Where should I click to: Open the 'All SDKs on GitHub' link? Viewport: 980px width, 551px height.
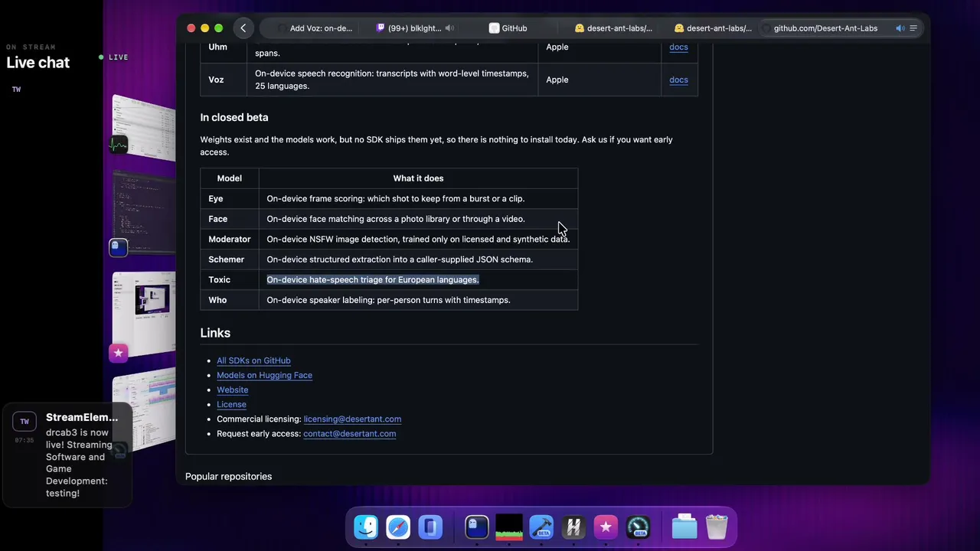click(253, 360)
